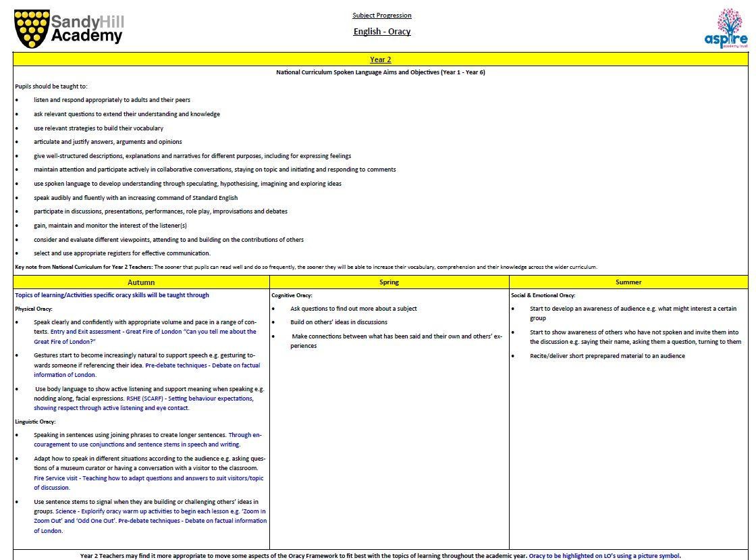Click "ask relevant questions to extend their understanding"

point(127,114)
